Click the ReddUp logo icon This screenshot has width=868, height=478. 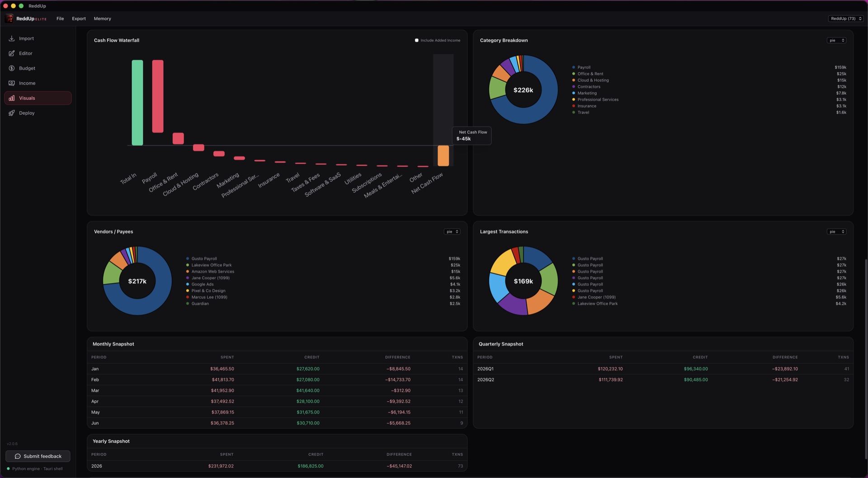9,19
